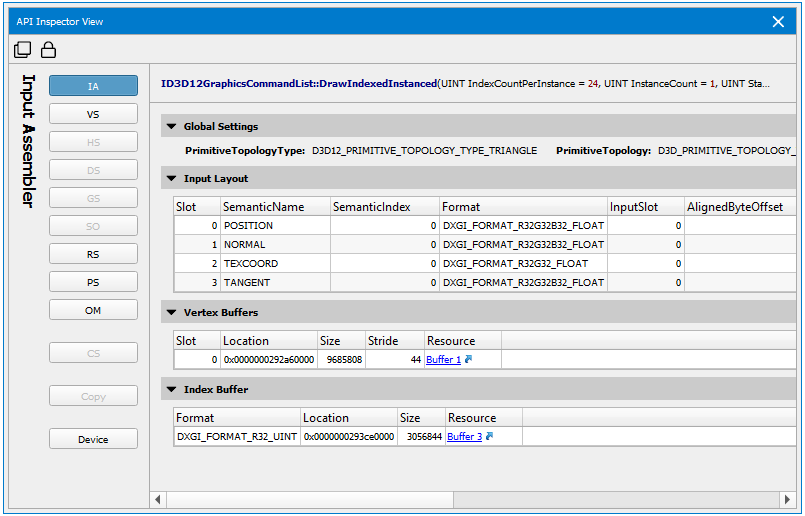Switch to the VS stage
Viewport: 805px width, 516px height.
(93, 114)
